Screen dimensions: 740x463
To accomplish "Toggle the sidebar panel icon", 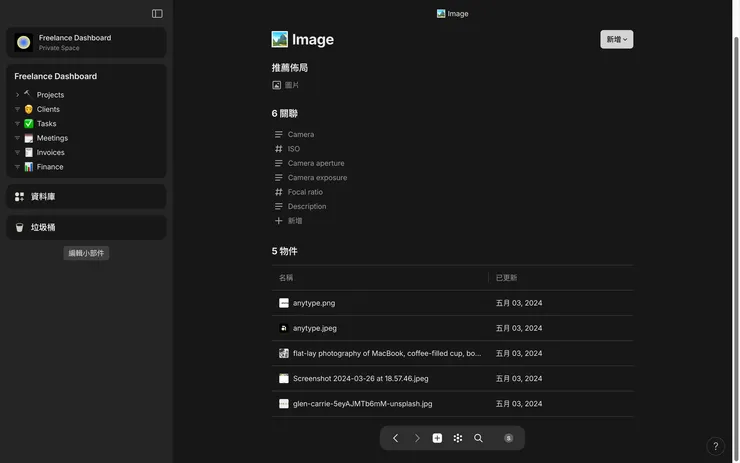I will (157, 14).
